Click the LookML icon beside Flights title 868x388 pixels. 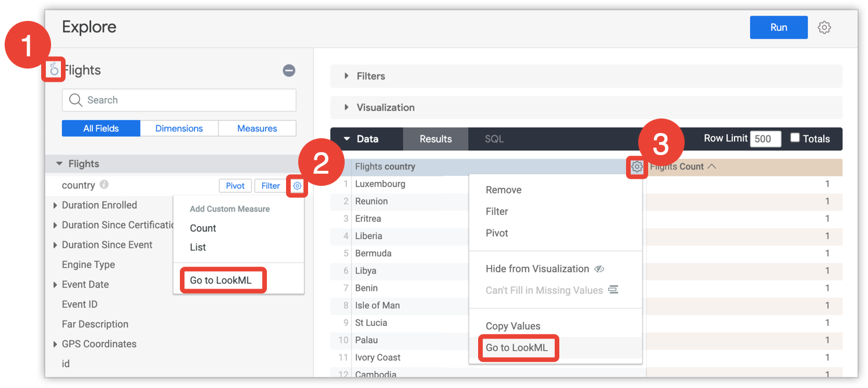click(x=54, y=70)
